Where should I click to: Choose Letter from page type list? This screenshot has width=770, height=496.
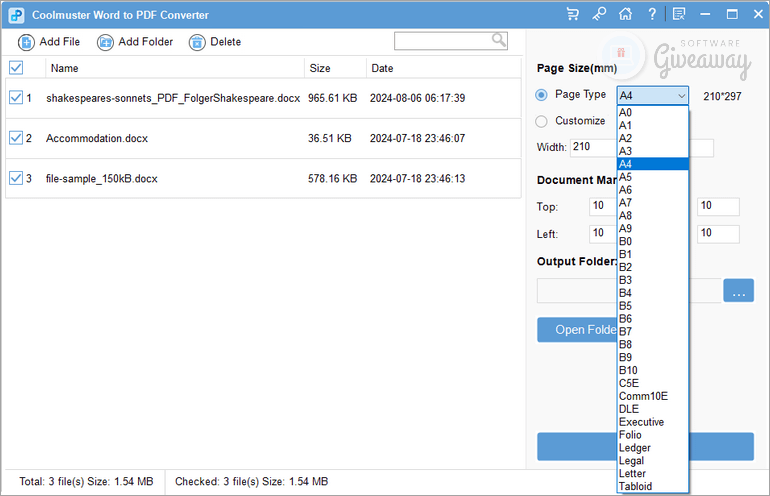point(653,473)
